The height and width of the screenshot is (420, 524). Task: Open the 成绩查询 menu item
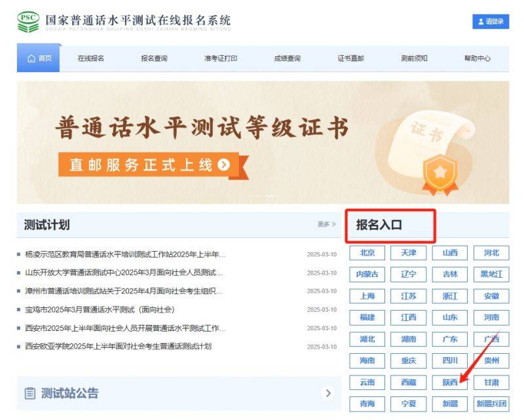[x=287, y=58]
